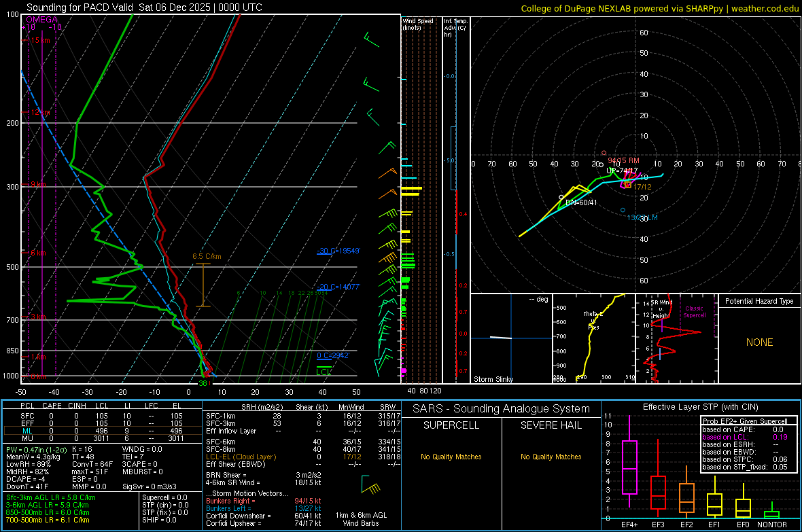Image resolution: width=802 pixels, height=532 pixels.
Task: Click the EF2 axis label
Action: tap(686, 525)
